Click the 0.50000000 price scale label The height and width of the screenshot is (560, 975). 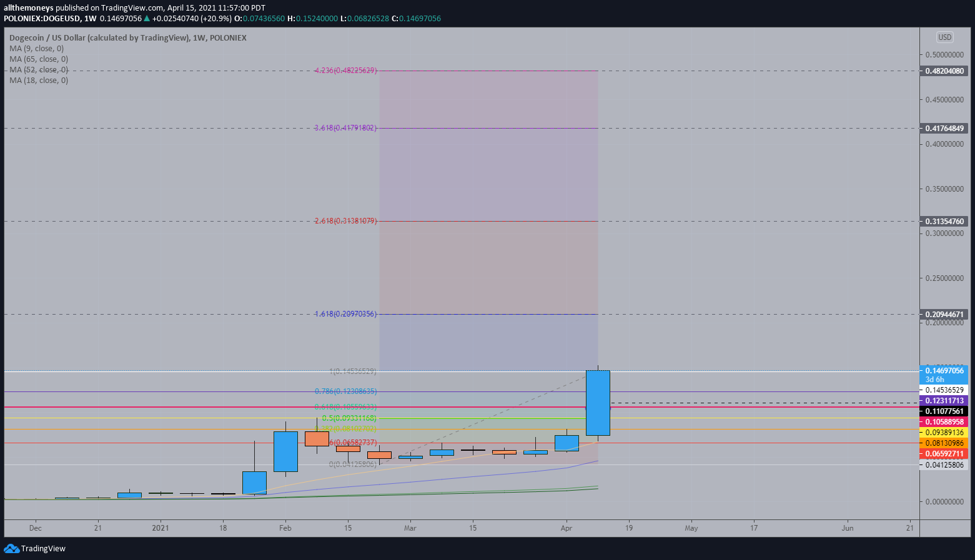[944, 55]
